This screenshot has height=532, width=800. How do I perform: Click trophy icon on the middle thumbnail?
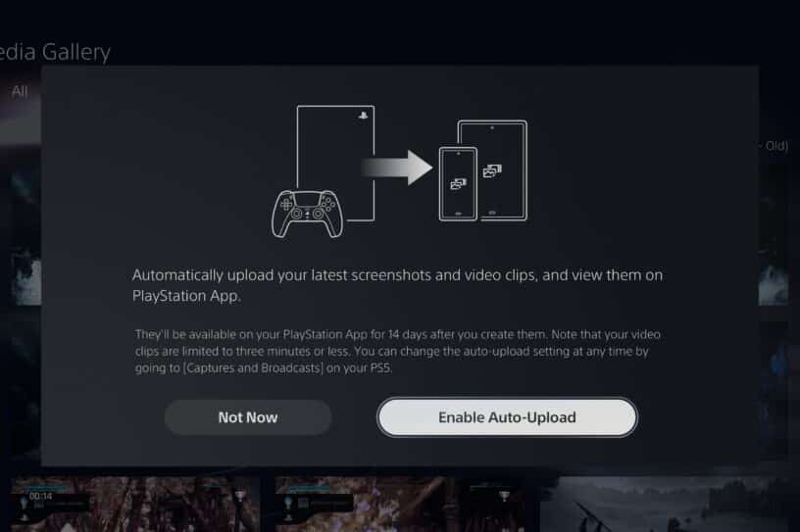pyautogui.click(x=504, y=496)
